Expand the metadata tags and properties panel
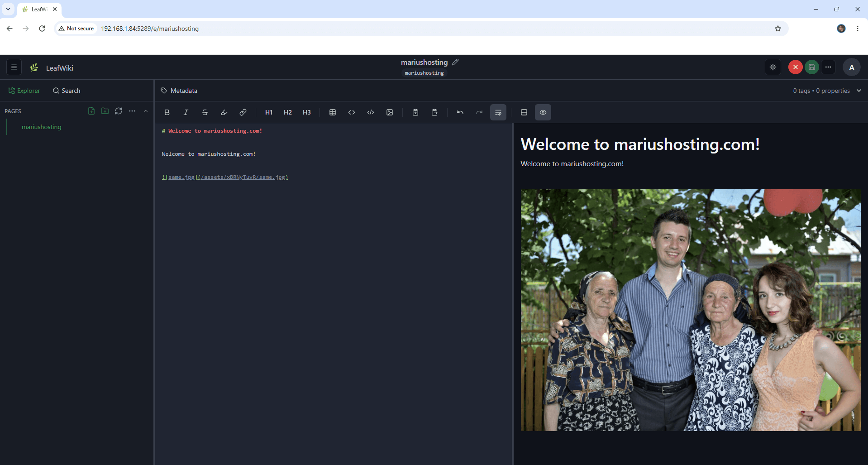The height and width of the screenshot is (465, 868). pyautogui.click(x=859, y=91)
